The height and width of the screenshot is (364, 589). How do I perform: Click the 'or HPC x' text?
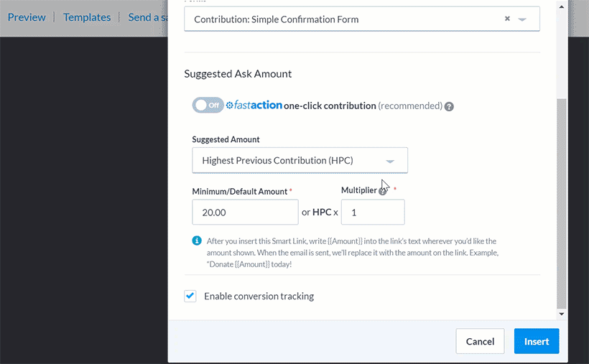click(320, 213)
